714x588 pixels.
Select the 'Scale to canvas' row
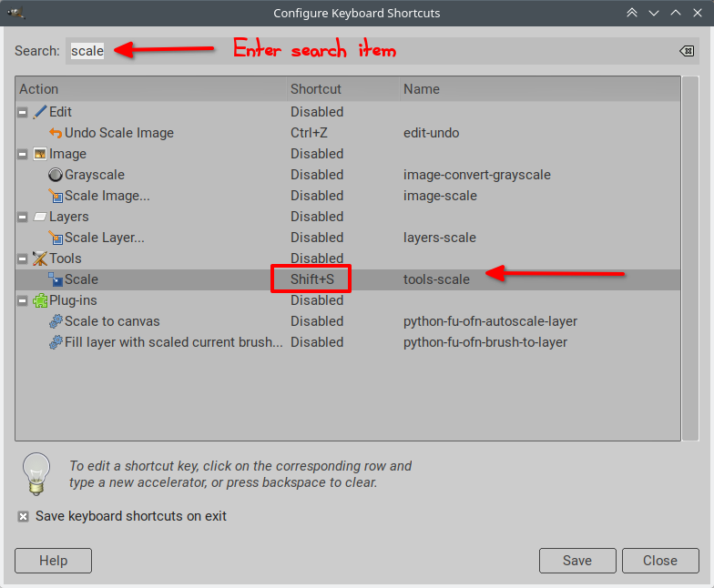(348, 321)
